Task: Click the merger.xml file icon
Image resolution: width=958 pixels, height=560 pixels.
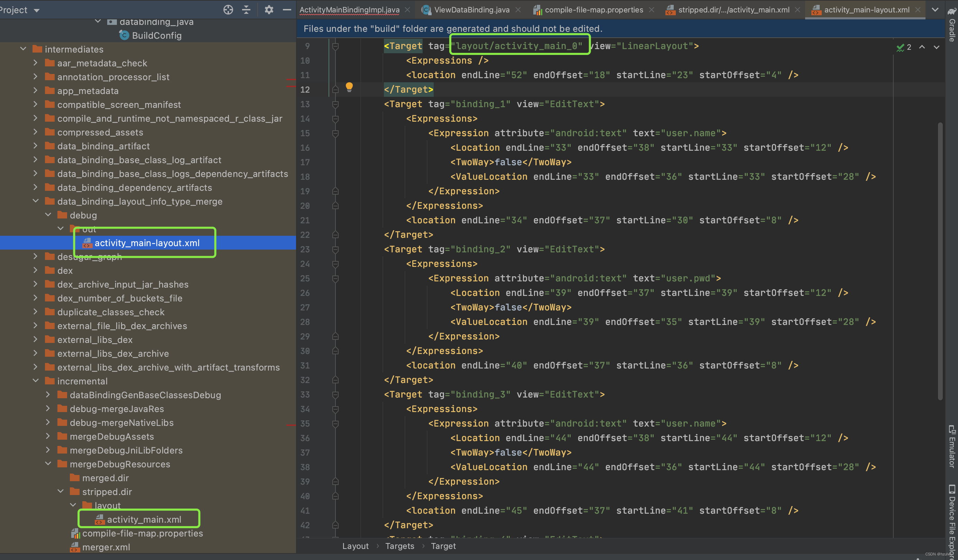Action: click(x=75, y=547)
